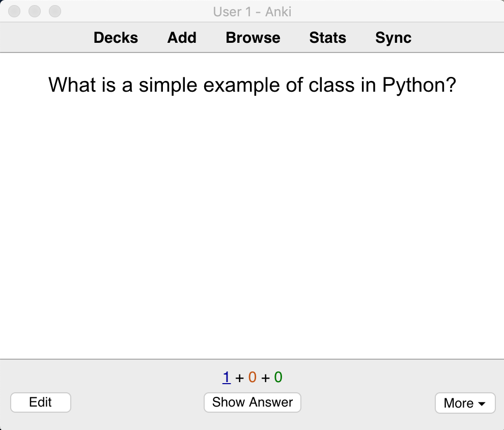The width and height of the screenshot is (504, 430).
Task: Click the User 1 - Anki title bar
Action: coord(252,12)
